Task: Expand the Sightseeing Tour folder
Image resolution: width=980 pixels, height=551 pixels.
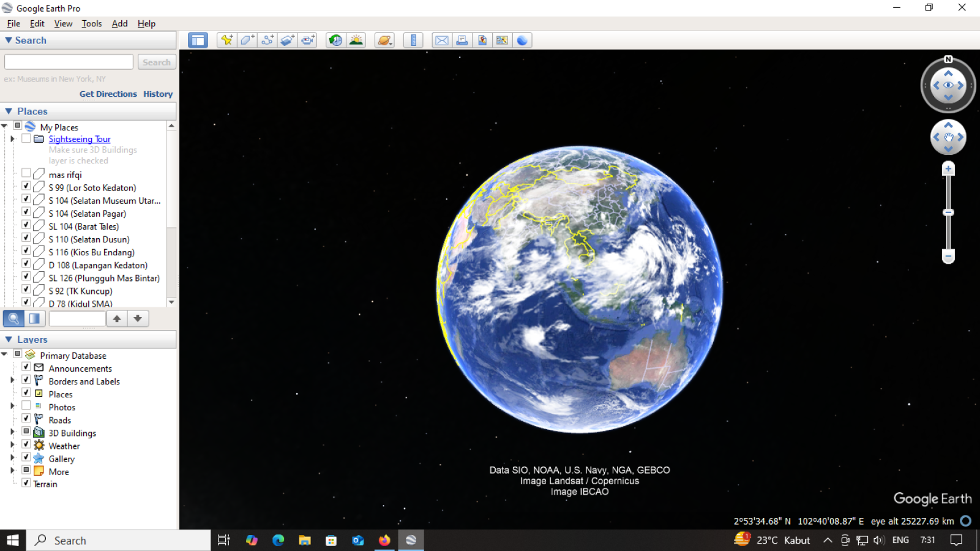Action: 12,139
